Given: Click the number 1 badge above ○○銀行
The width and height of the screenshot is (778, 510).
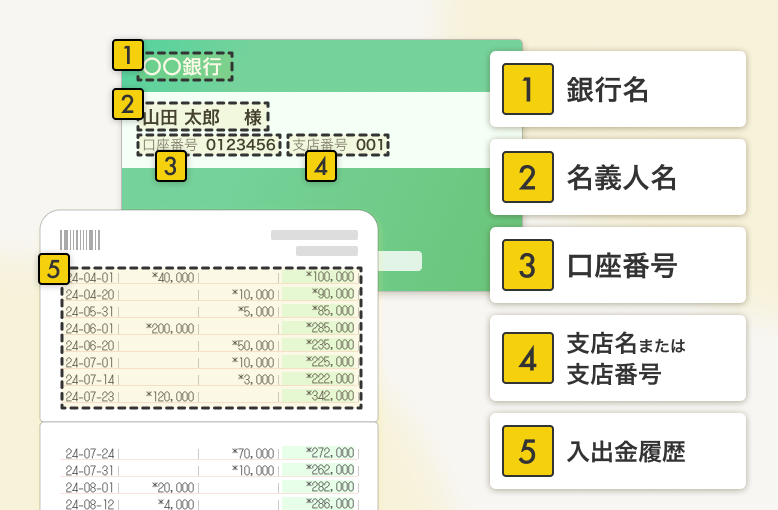Looking at the screenshot, I should [127, 54].
